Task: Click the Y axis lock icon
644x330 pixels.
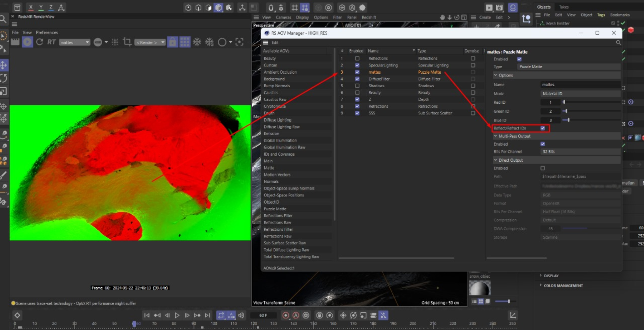Action: [41, 7]
